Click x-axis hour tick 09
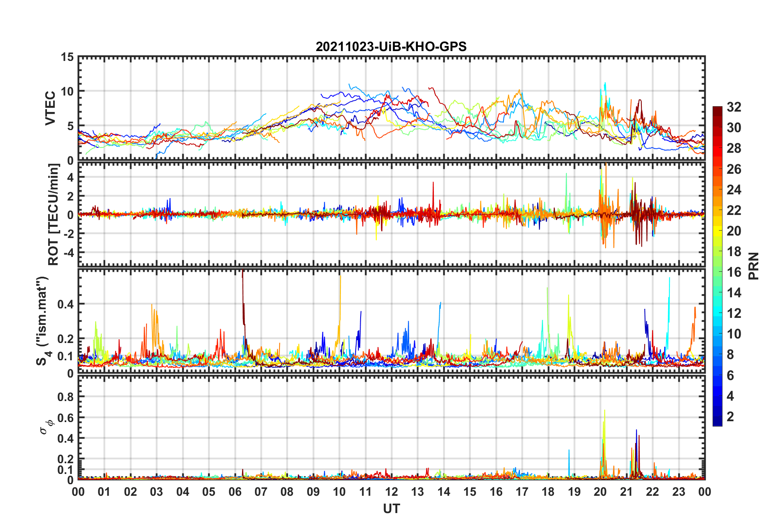This screenshot has height=532, width=783. point(313,492)
